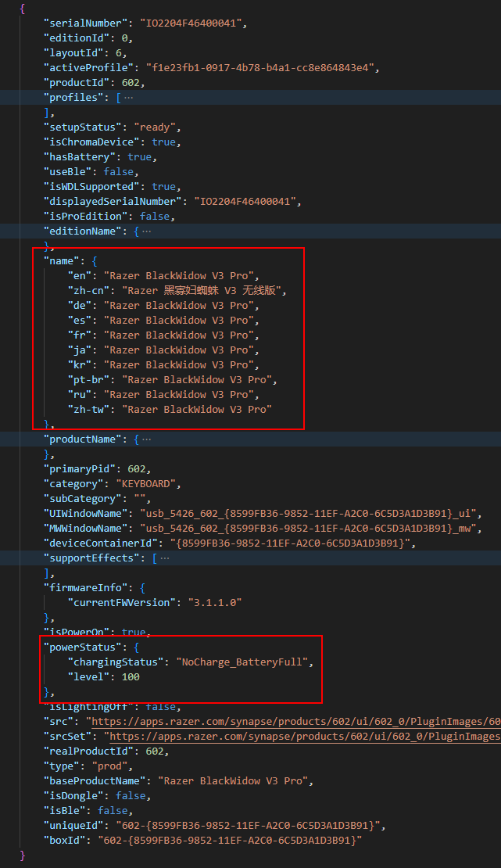The height and width of the screenshot is (868, 501).
Task: Click the "firmwareInfo" key
Action: (85, 588)
